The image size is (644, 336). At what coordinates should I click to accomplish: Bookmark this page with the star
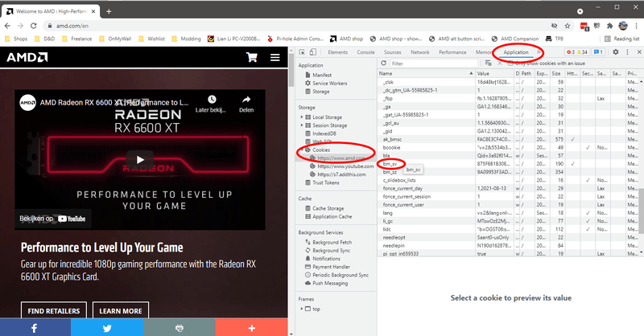[x=568, y=26]
